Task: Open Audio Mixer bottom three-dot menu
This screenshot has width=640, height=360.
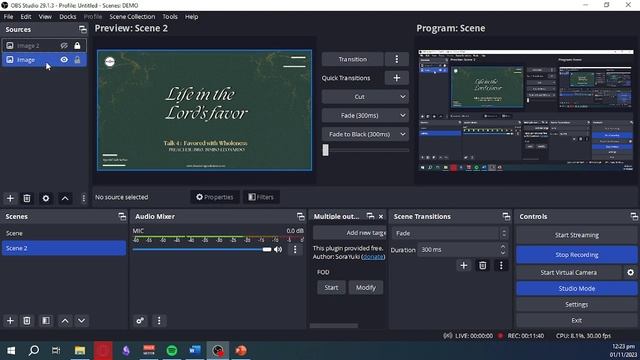Action: (159, 321)
